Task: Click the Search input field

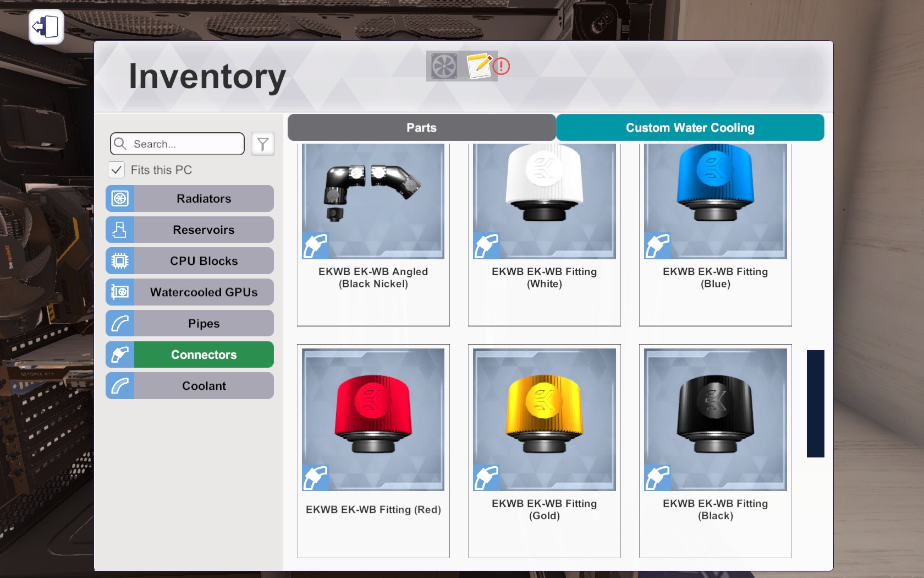Action: [177, 144]
